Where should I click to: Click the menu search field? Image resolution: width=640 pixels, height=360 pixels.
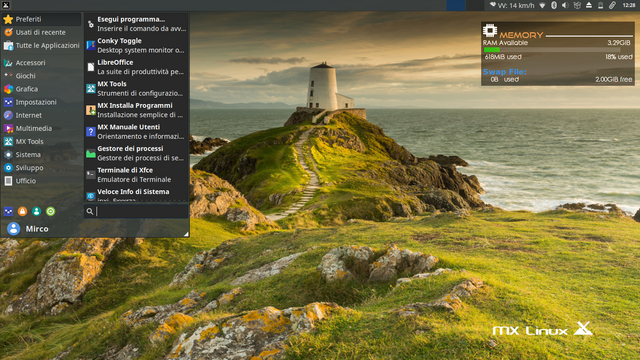[x=136, y=211]
